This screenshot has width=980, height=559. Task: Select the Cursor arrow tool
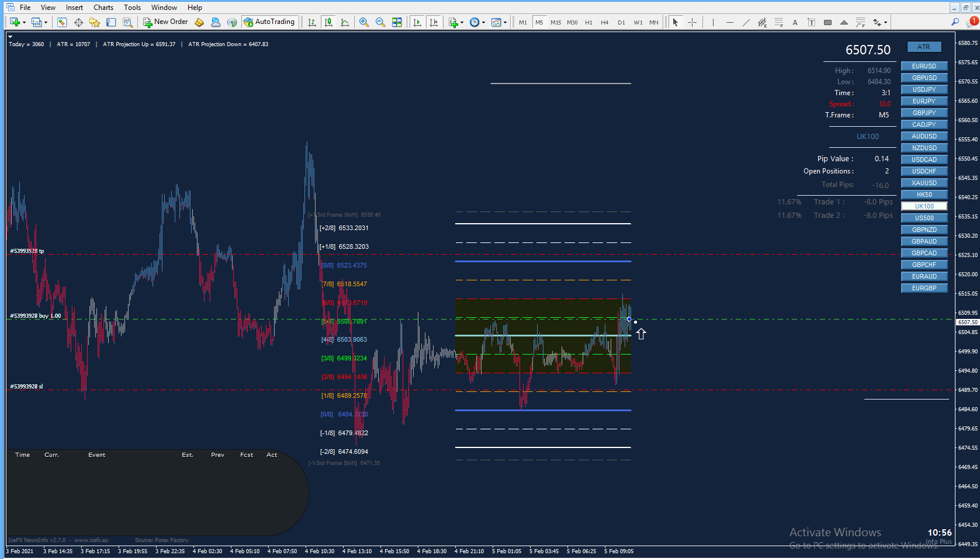pos(676,22)
